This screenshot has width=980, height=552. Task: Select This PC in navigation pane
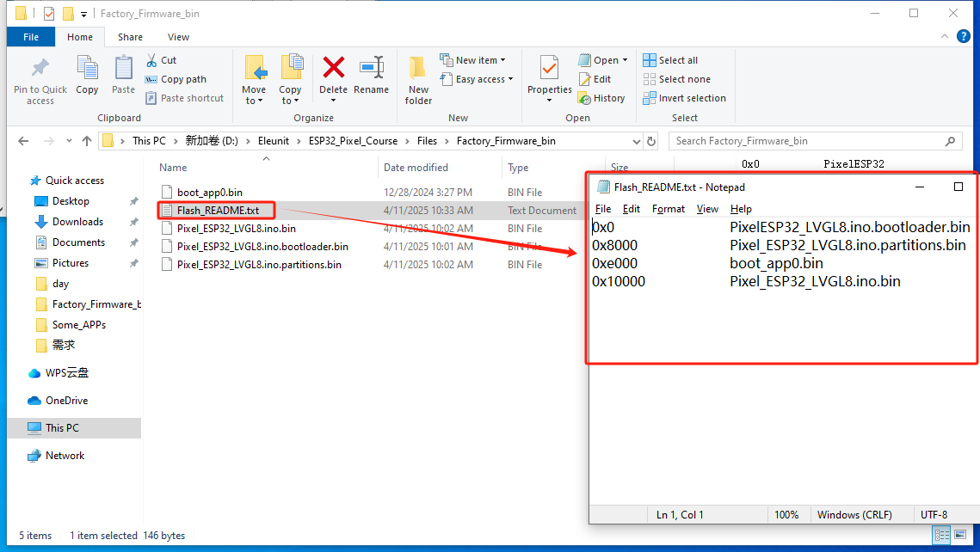coord(62,427)
